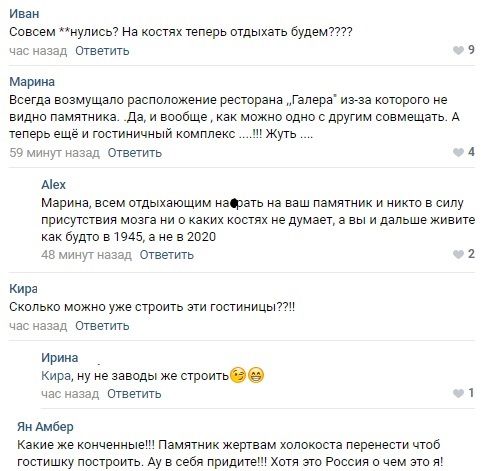
Task: Open Кира's profile from comment author name
Action: [x=23, y=289]
